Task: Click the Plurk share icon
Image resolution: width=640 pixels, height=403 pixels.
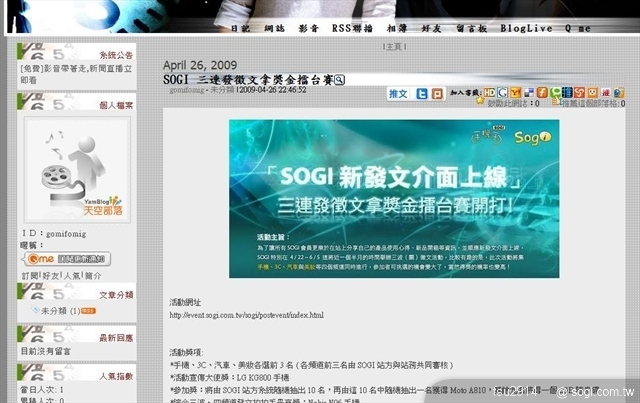Action: 437,94
